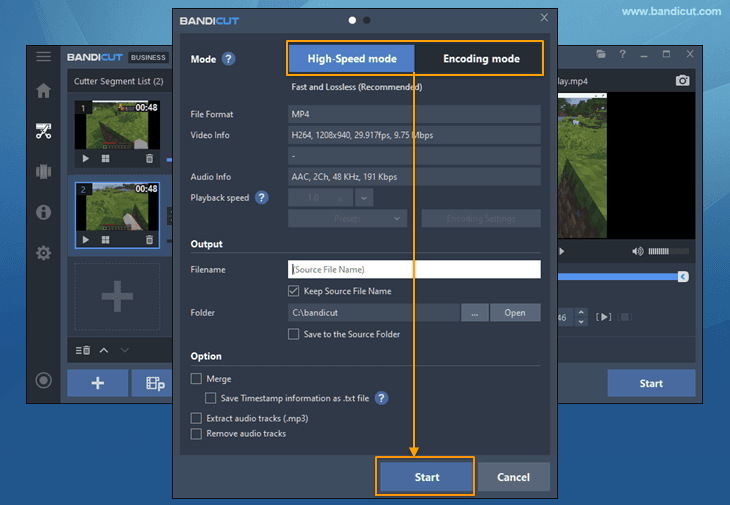The height and width of the screenshot is (505, 730).
Task: Select first page dot at dialog top
Action: (x=352, y=20)
